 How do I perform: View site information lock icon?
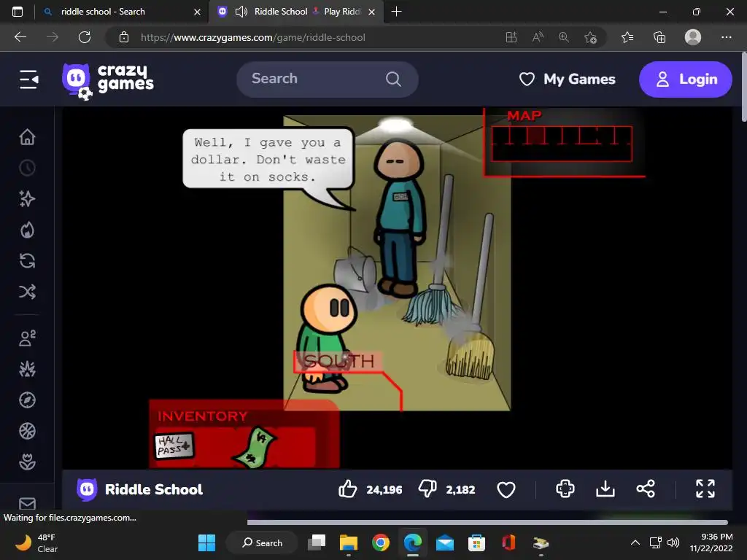pos(124,37)
